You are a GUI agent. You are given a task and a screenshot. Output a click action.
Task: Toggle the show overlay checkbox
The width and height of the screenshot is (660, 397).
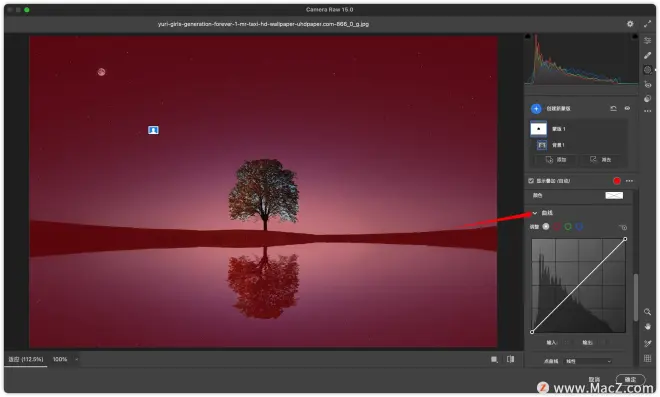531,181
